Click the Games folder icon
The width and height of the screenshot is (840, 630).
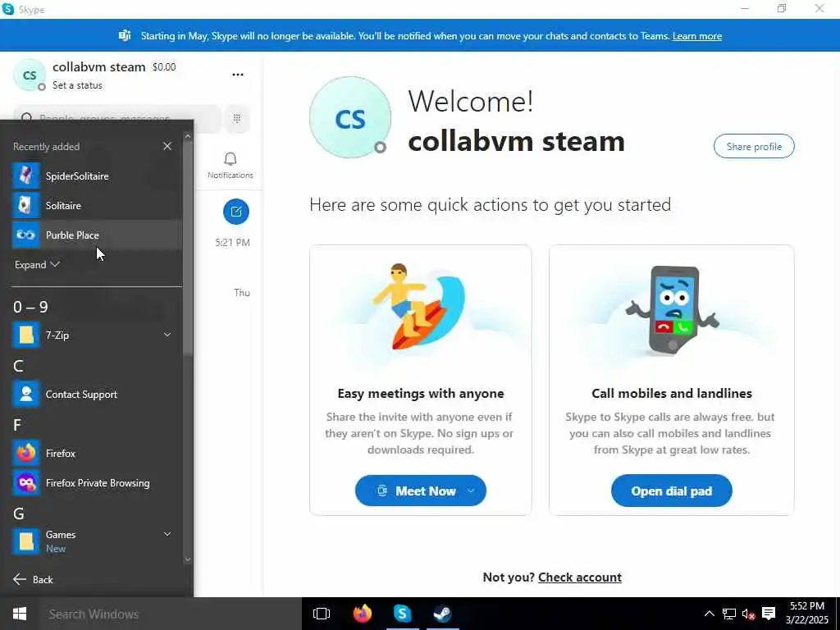pyautogui.click(x=25, y=541)
